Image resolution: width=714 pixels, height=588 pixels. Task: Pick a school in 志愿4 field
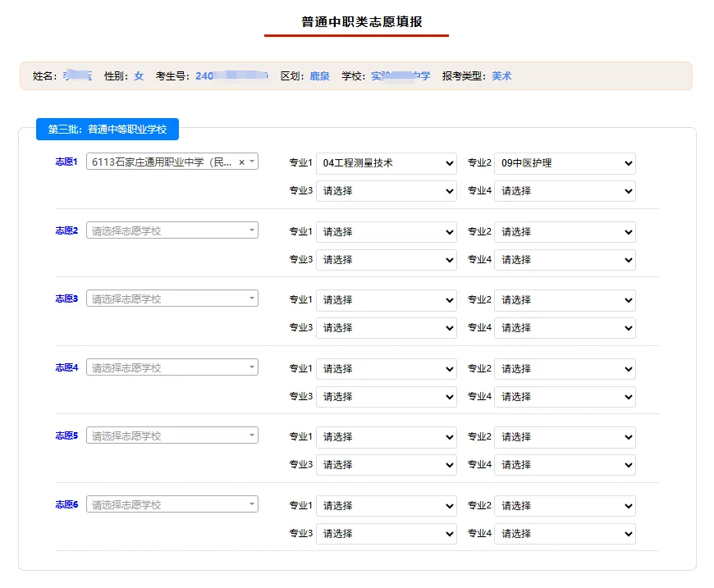tap(172, 367)
